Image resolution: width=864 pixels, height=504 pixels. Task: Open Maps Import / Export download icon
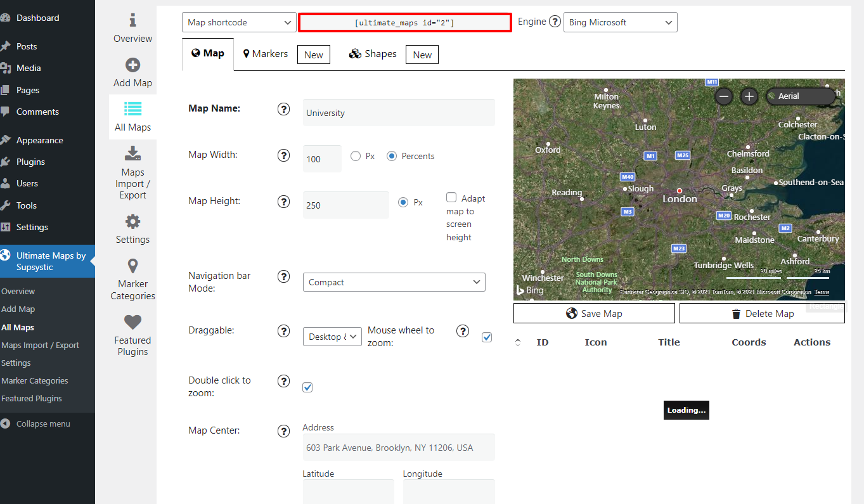pyautogui.click(x=132, y=153)
